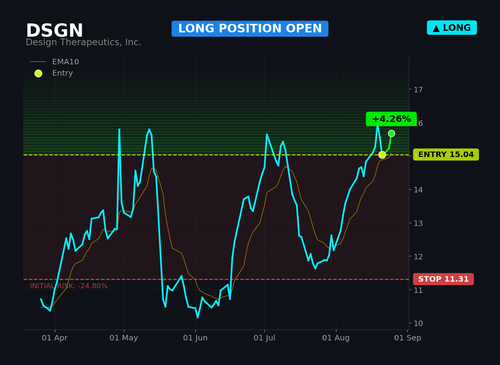Click the LONG POSITION OPEN banner
Image resolution: width=500 pixels, height=365 pixels.
(x=250, y=29)
